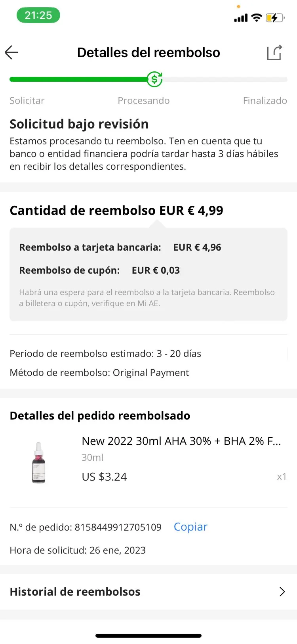Tap the Reembolso a tarjeta bancaria amount
The width and height of the screenshot is (297, 644).
coord(197,247)
